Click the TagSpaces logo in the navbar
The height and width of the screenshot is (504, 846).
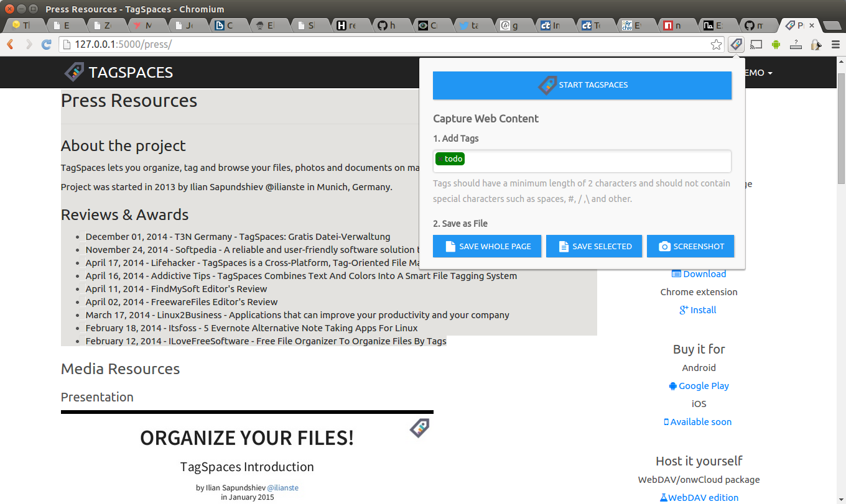(x=119, y=73)
